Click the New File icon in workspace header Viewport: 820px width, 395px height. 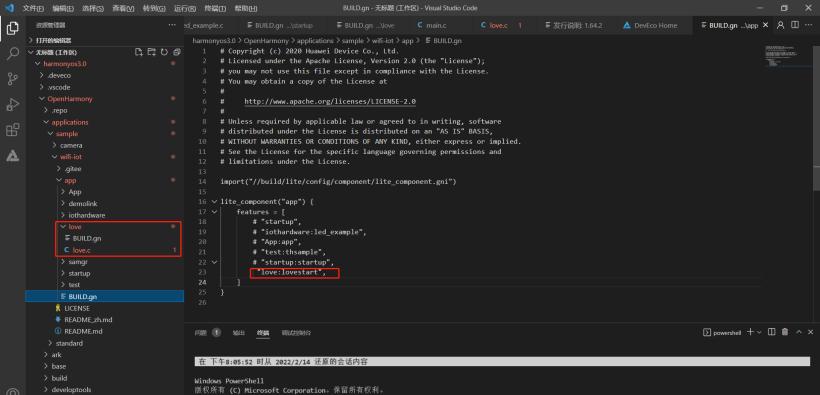(139, 52)
